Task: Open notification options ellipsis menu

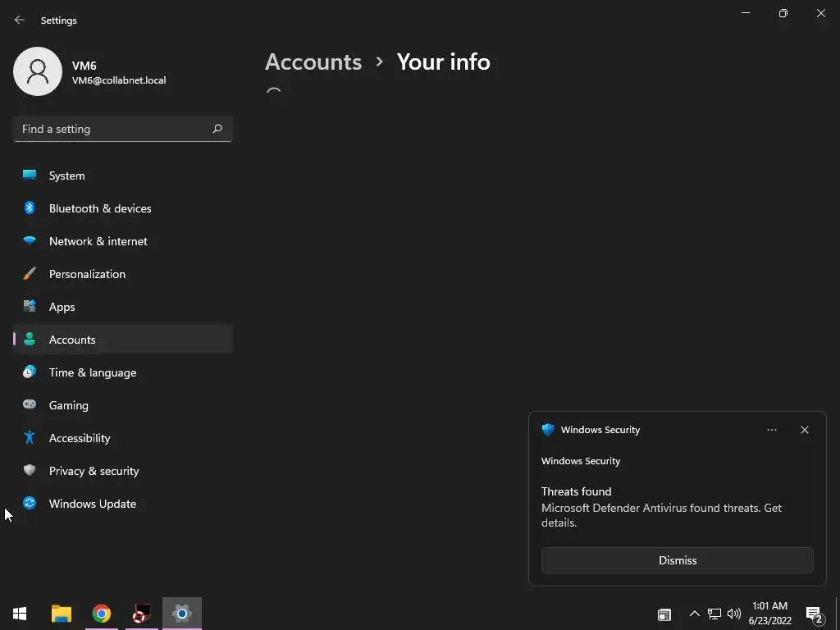Action: click(772, 430)
